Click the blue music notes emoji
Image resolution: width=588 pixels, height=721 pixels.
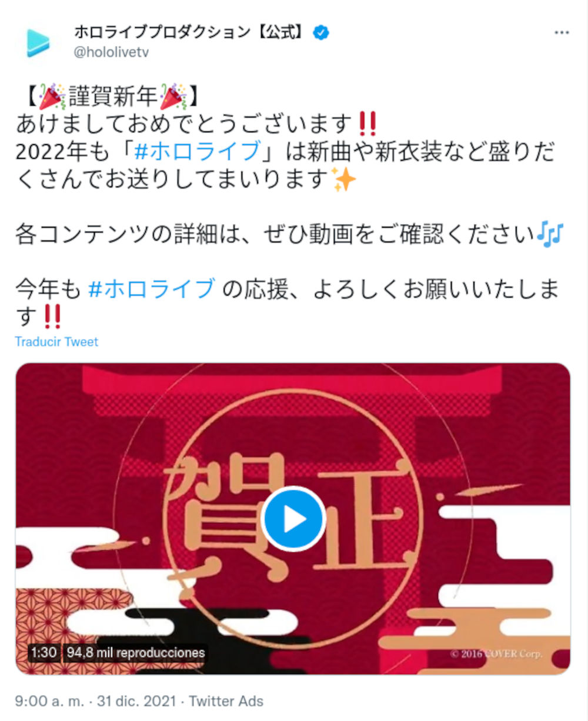point(550,235)
